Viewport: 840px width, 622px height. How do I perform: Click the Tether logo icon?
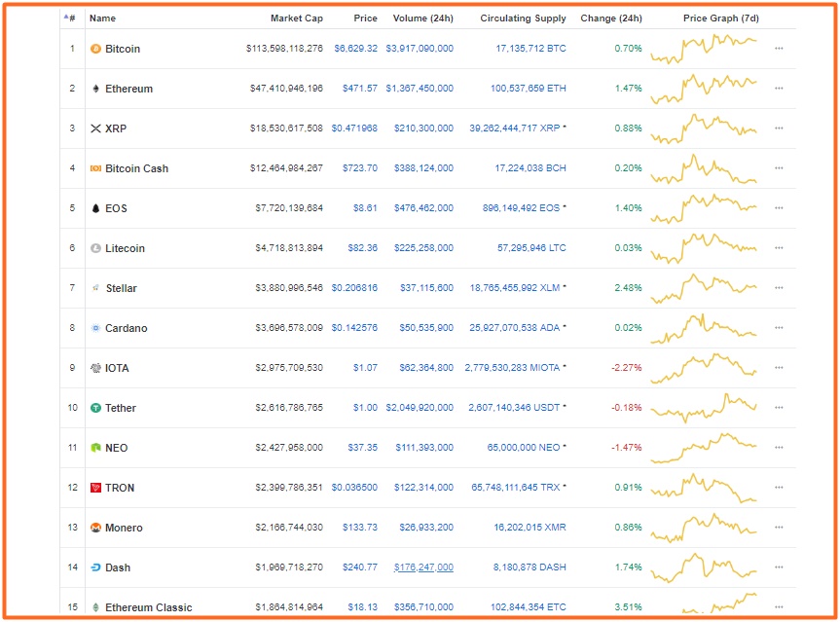click(x=95, y=408)
